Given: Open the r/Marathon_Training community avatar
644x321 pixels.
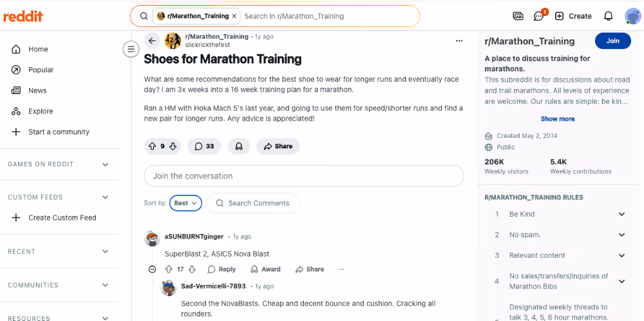Looking at the screenshot, I should [x=173, y=41].
